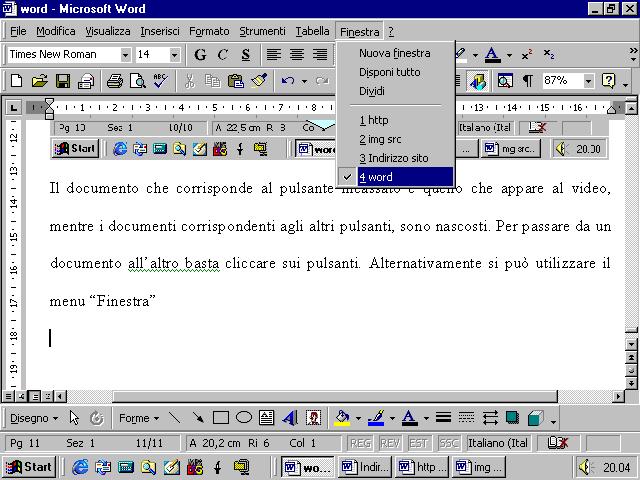Viewport: 640px width, 480px height.
Task: Insert WordArt from drawing toolbar
Action: 290,418
